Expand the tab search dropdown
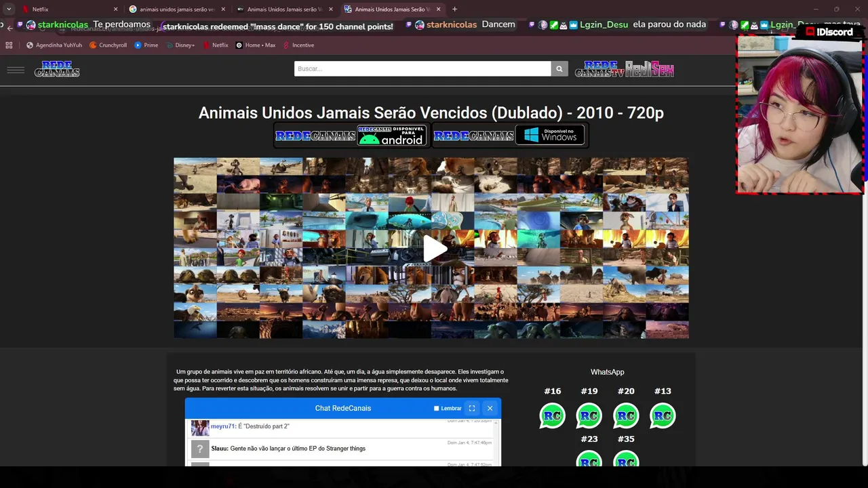The height and width of the screenshot is (488, 868). tap(9, 9)
